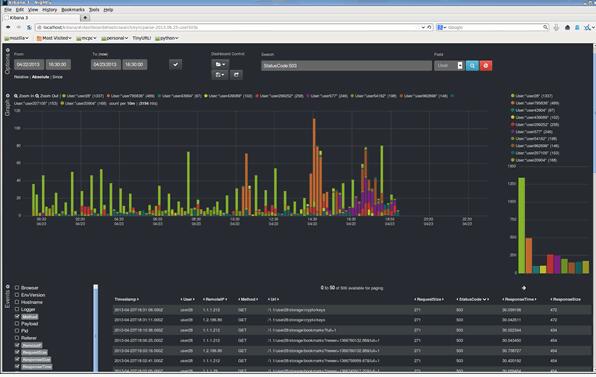Click the search query input field

click(346, 66)
